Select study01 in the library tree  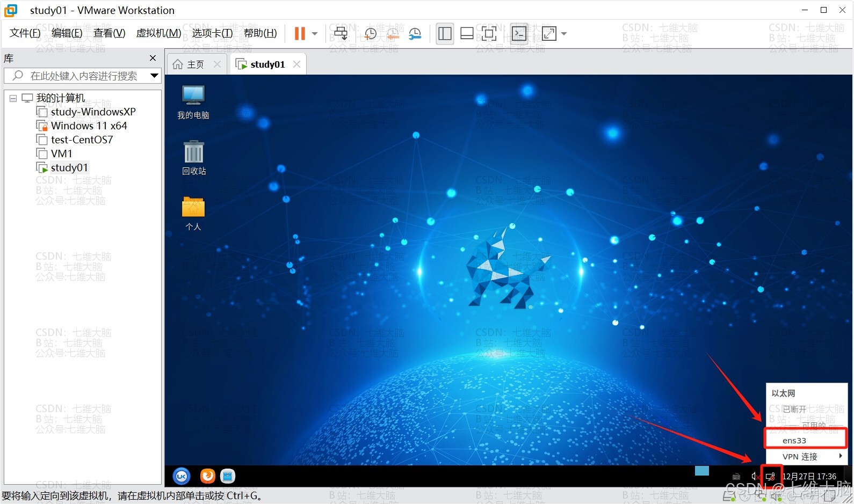(x=69, y=167)
